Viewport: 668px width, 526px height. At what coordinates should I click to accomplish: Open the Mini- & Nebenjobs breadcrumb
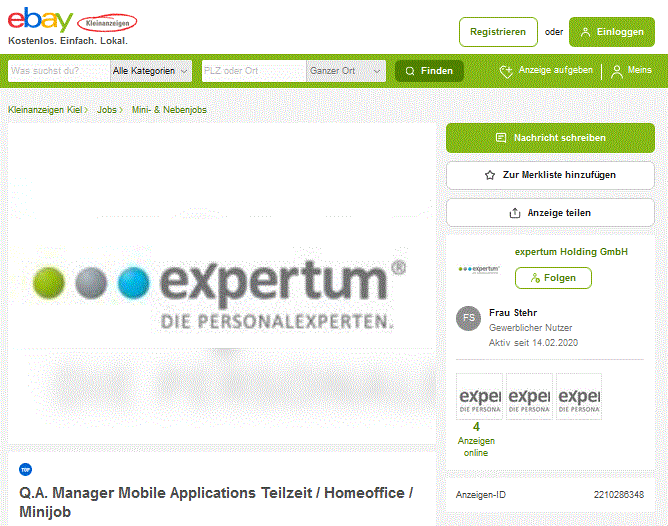(169, 110)
